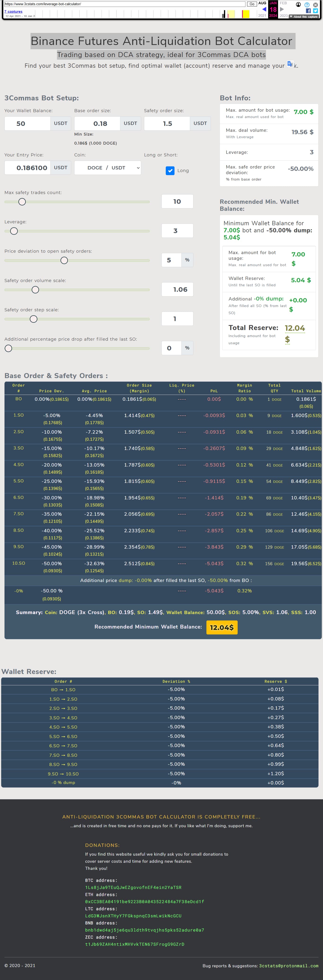Screen dimensions: 323x980
Task: Click the Safety order size input field
Action: (x=167, y=124)
